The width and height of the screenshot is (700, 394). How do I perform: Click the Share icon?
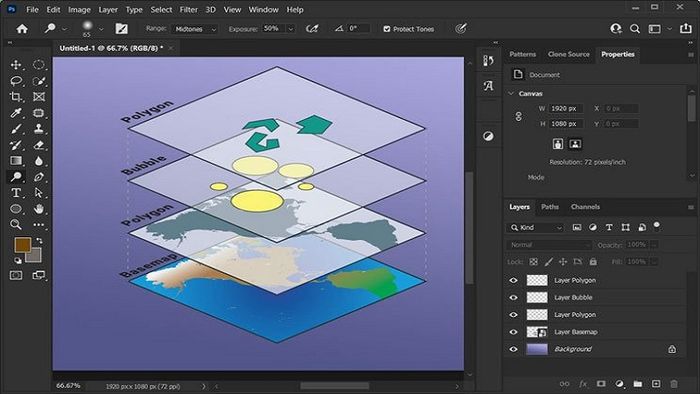[x=686, y=29]
